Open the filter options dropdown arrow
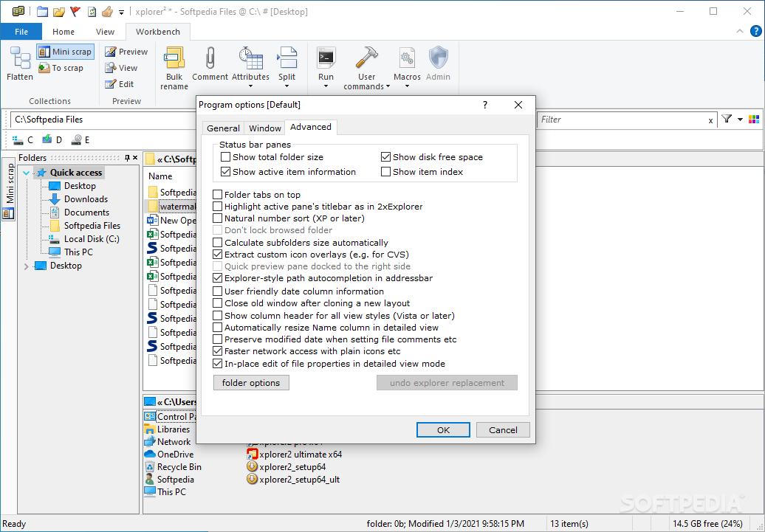 pyautogui.click(x=740, y=120)
